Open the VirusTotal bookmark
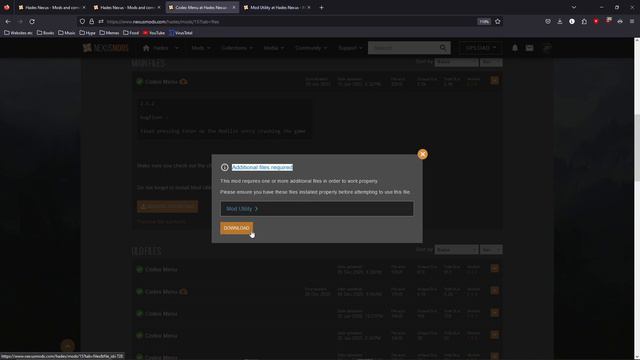This screenshot has width=640, height=360. (181, 33)
